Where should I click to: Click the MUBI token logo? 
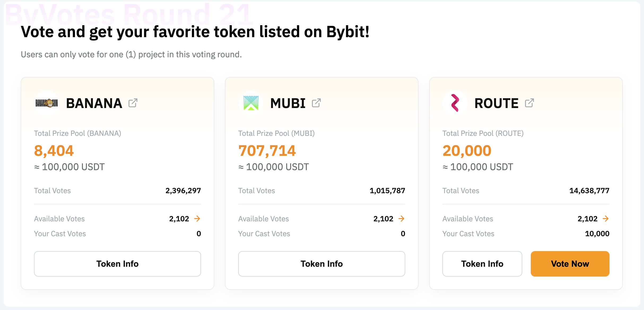point(251,103)
